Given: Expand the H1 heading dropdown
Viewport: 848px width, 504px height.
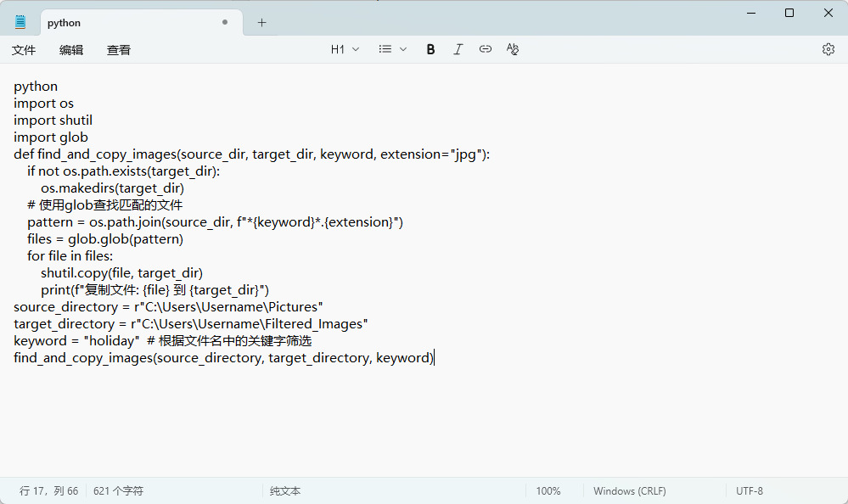Looking at the screenshot, I should [x=345, y=49].
